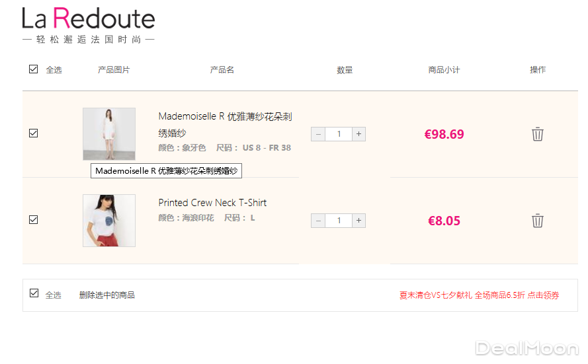Increase quantity of Mademoiselle R dress
588x364 pixels.
pyautogui.click(x=358, y=134)
